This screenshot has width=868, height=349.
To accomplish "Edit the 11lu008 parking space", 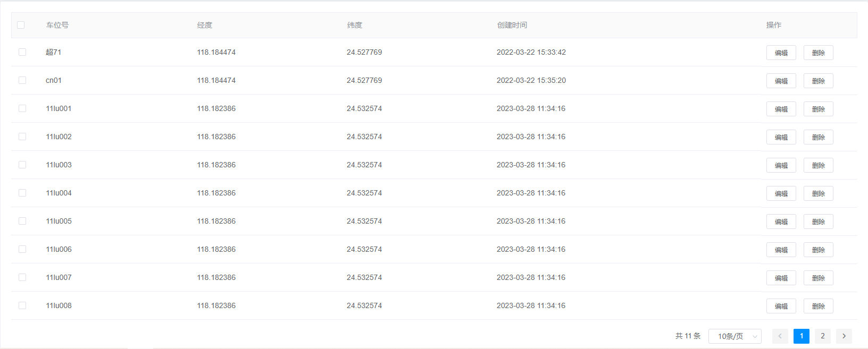I will click(x=781, y=306).
